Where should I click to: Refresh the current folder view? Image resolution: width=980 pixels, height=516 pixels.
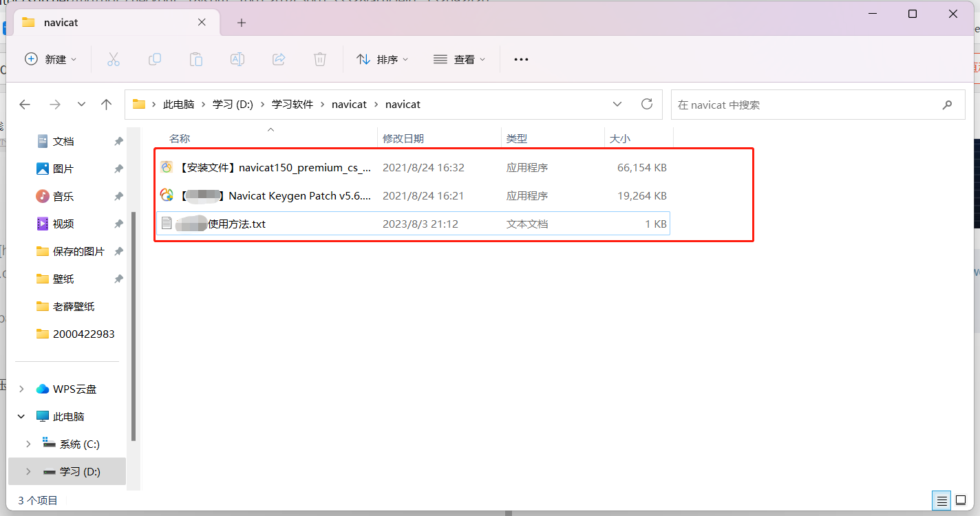(647, 104)
